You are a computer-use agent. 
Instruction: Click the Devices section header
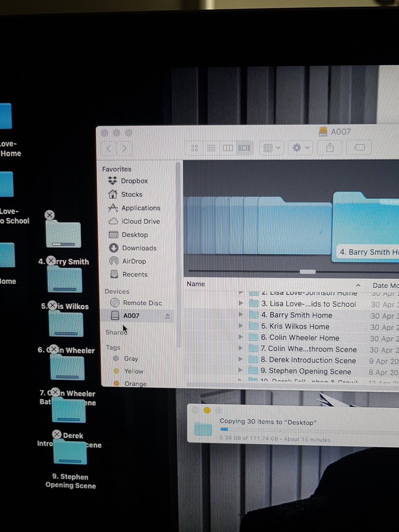pos(117,291)
